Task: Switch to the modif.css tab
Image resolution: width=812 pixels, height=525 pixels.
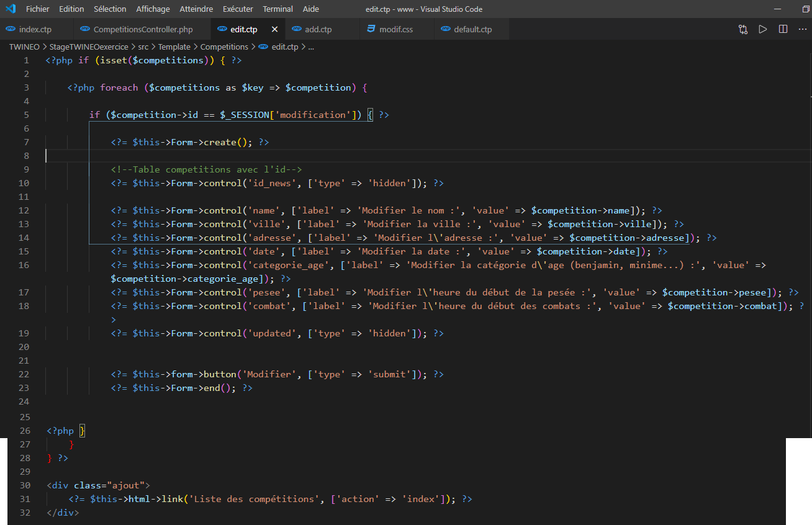Action: (396, 29)
